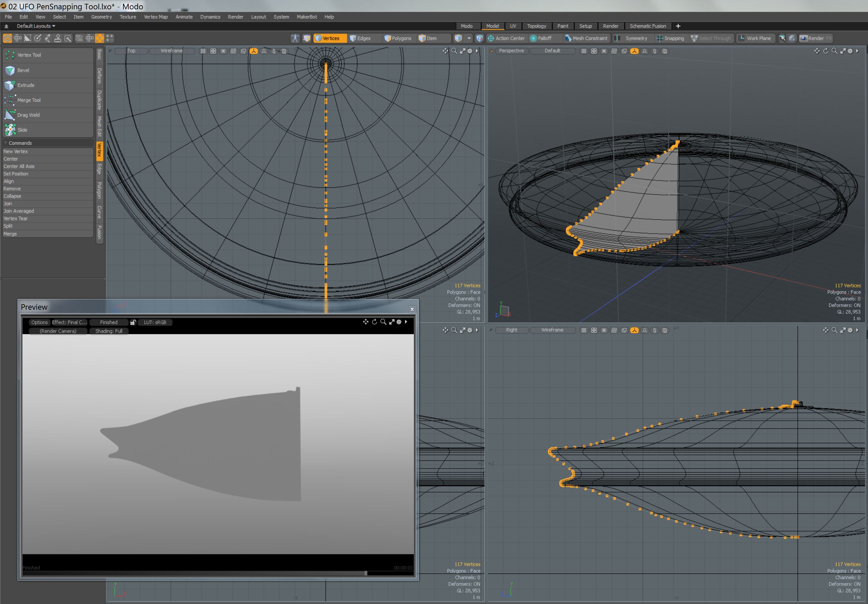Collapse the Commands section
Screen dimensions: 868x604
tap(5, 143)
